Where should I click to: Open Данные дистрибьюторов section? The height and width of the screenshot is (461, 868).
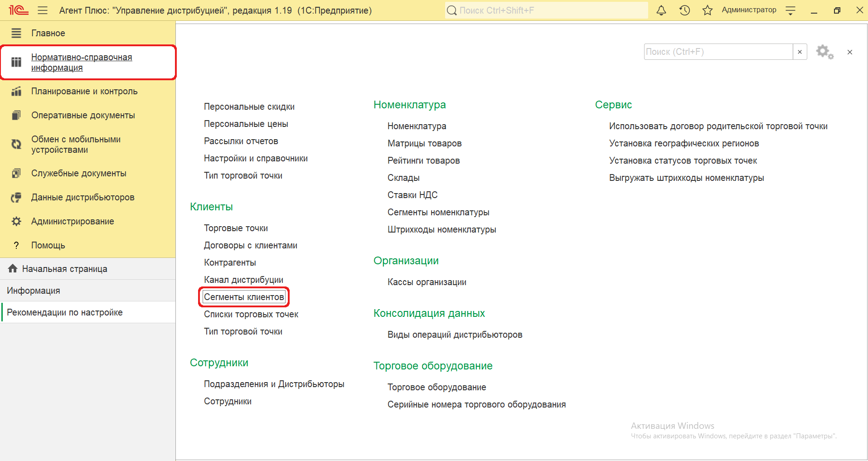click(83, 197)
